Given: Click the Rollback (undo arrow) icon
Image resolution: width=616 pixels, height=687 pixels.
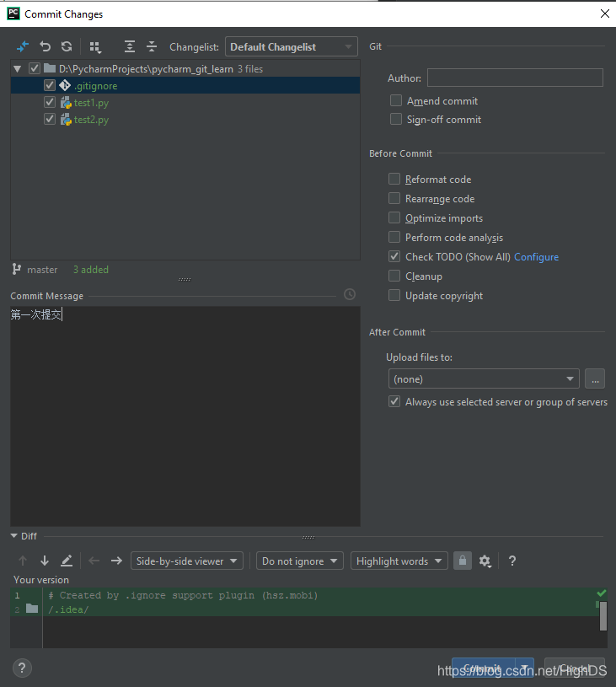Looking at the screenshot, I should pos(46,46).
